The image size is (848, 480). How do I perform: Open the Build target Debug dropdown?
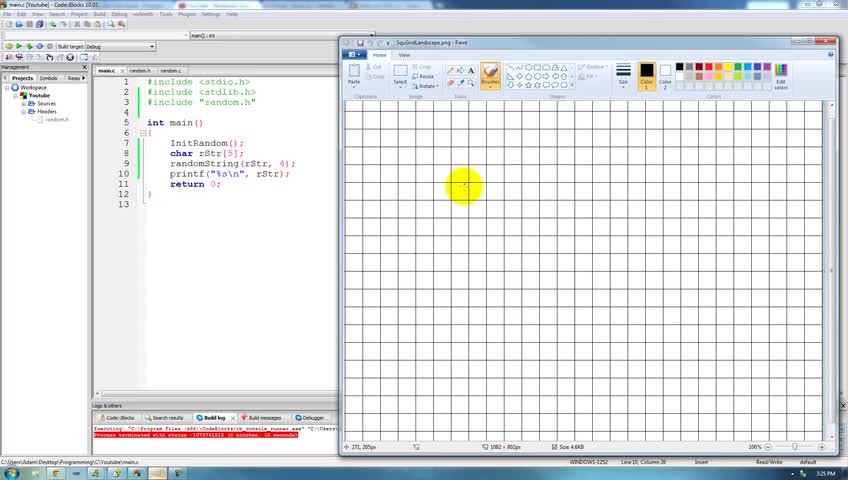(121, 46)
